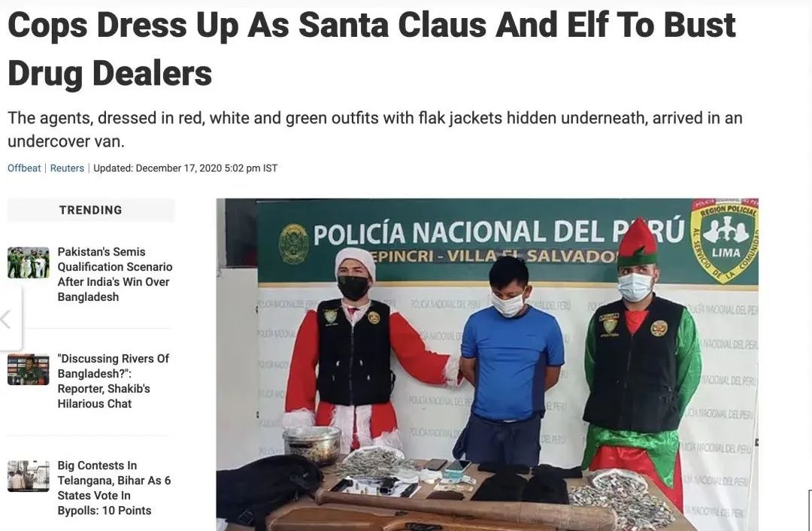The height and width of the screenshot is (531, 812).
Task: Open Pakistan's Semis Qualification Scenario story
Action: pyautogui.click(x=115, y=274)
